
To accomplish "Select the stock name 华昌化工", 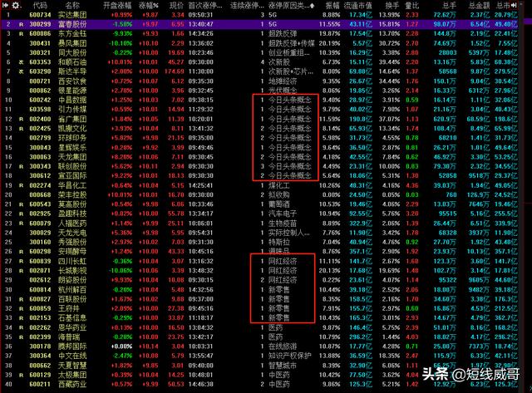I will pyautogui.click(x=72, y=185).
